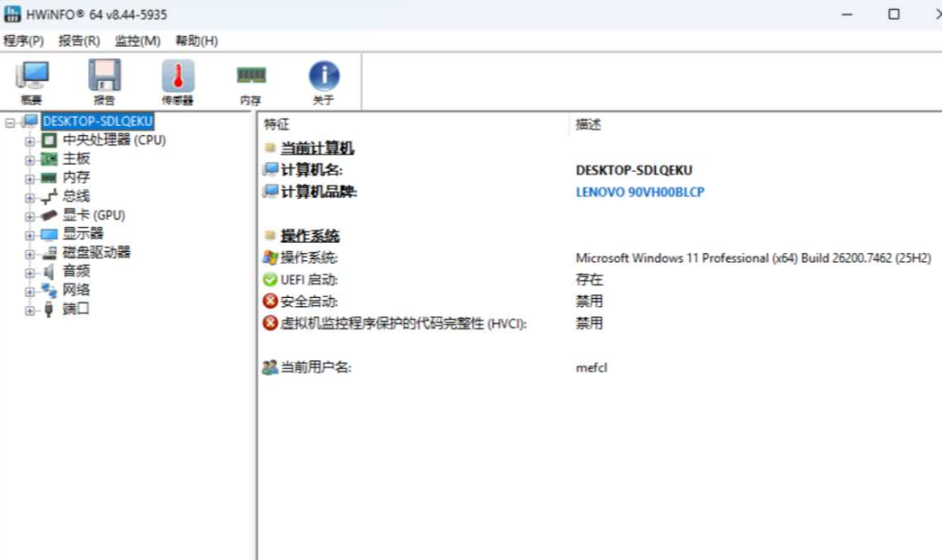Click the red X icon beside HVCI row

270,324
